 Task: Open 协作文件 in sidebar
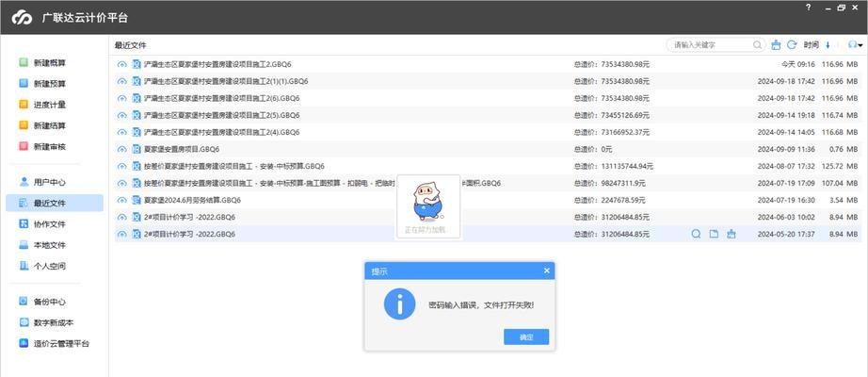(42, 224)
